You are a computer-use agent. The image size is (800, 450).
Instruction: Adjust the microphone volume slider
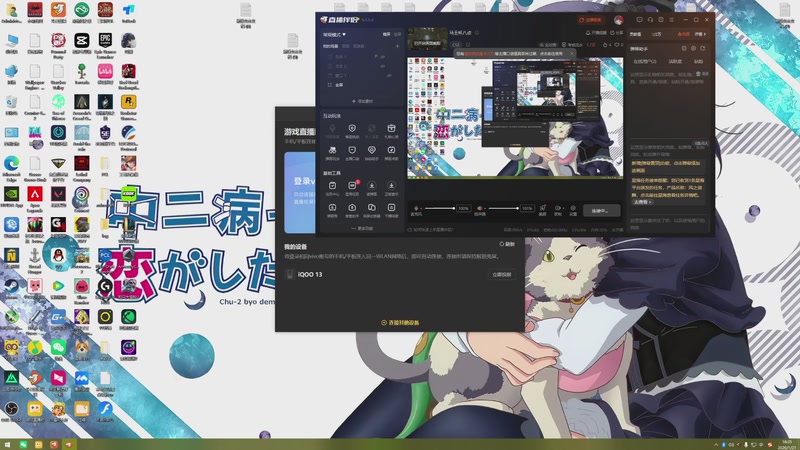(x=439, y=208)
